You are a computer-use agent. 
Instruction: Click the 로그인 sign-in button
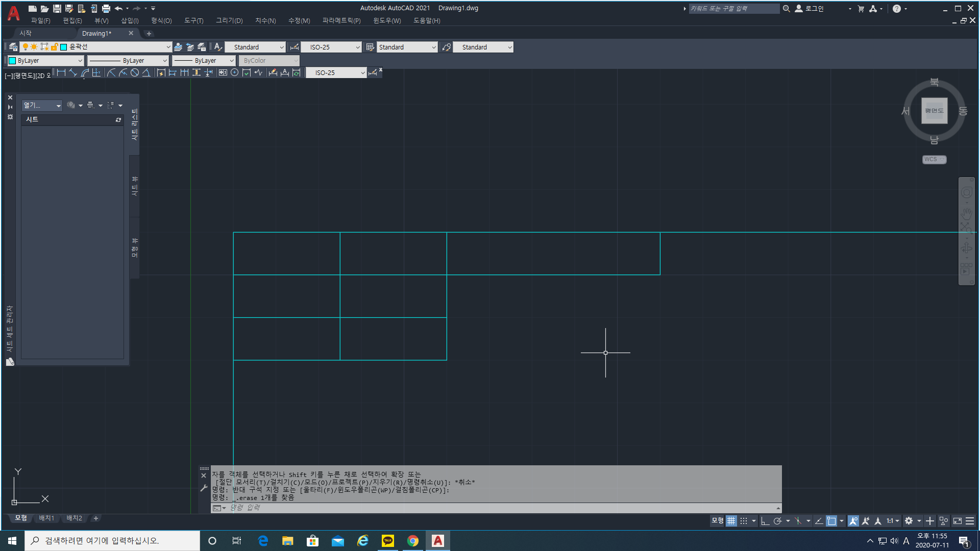tap(814, 9)
